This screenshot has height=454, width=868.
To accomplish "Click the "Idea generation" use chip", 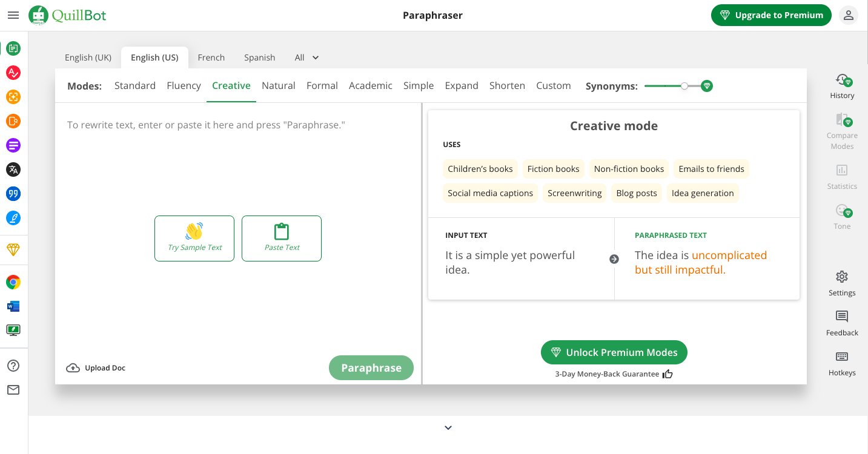I will [x=703, y=193].
